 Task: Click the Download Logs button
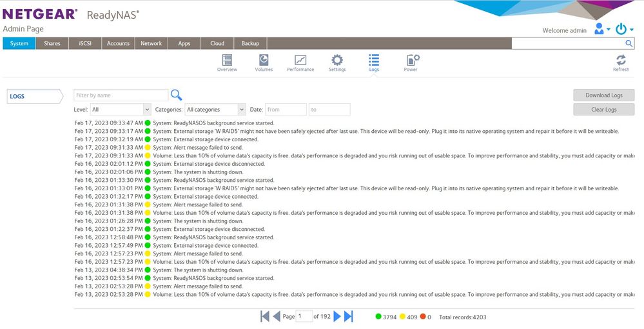coord(603,95)
